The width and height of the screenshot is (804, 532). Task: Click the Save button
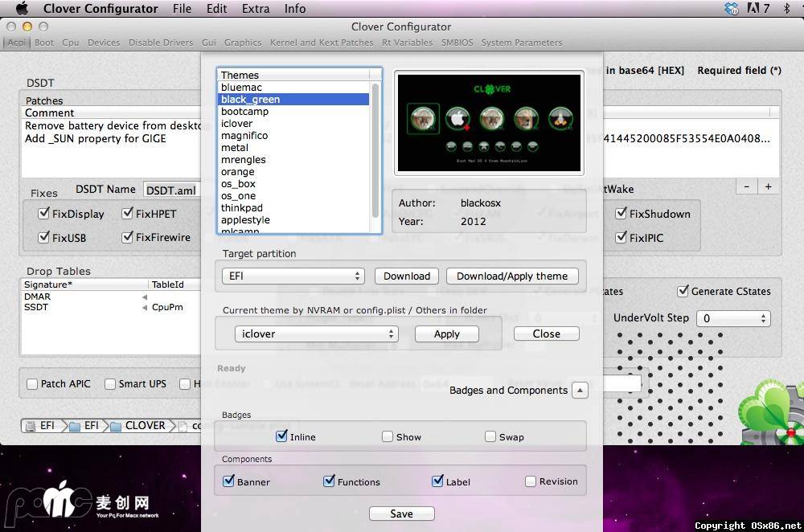401,514
